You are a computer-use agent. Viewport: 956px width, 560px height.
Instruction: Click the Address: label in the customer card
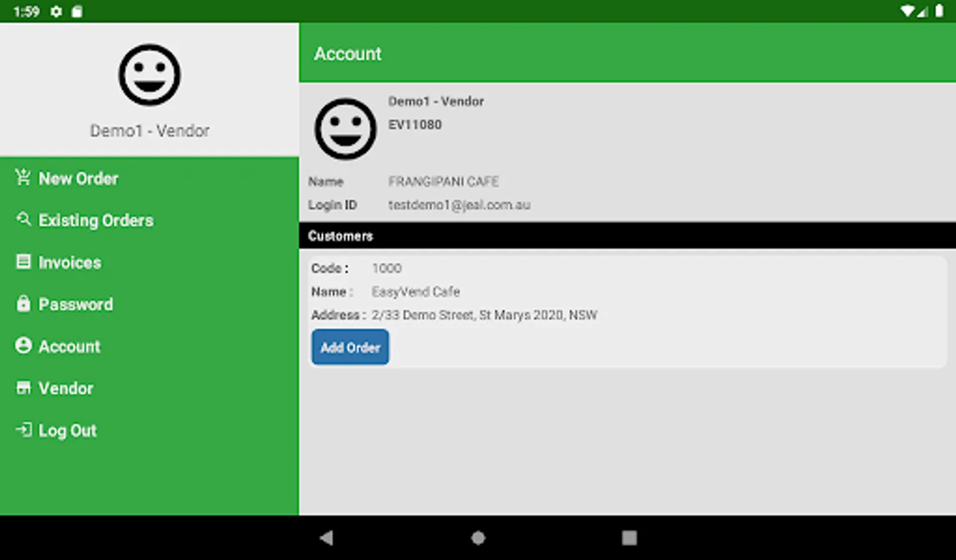pyautogui.click(x=339, y=315)
